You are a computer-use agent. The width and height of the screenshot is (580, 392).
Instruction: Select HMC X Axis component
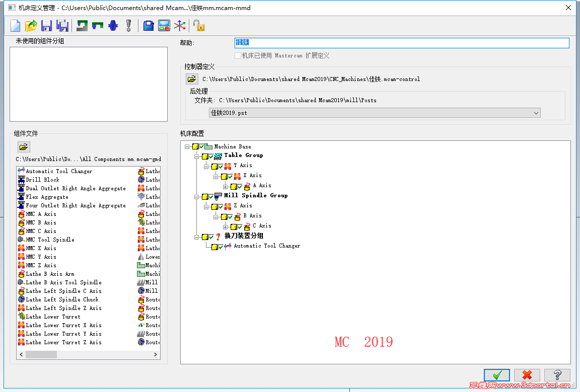tap(41, 248)
